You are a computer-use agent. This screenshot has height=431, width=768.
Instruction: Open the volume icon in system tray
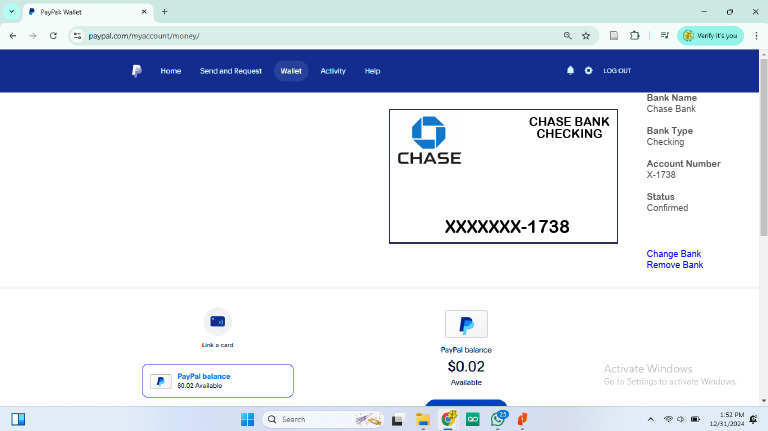click(681, 419)
